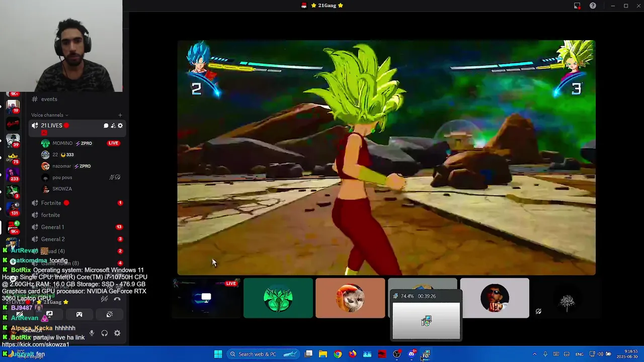Click the main game stream view
The width and height of the screenshot is (644, 362).
pyautogui.click(x=386, y=157)
